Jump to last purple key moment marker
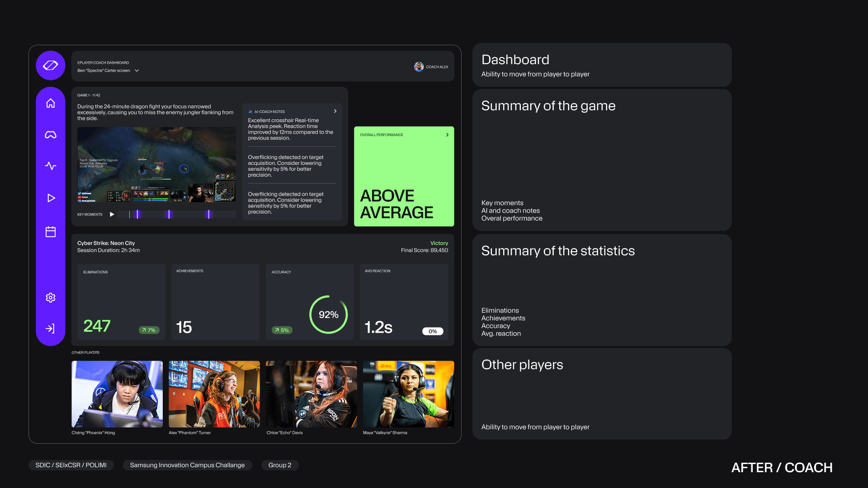The height and width of the screenshot is (488, 868). 208,214
